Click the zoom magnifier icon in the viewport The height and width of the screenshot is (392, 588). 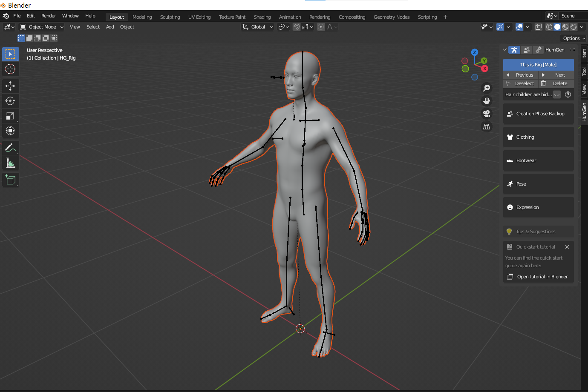[487, 88]
